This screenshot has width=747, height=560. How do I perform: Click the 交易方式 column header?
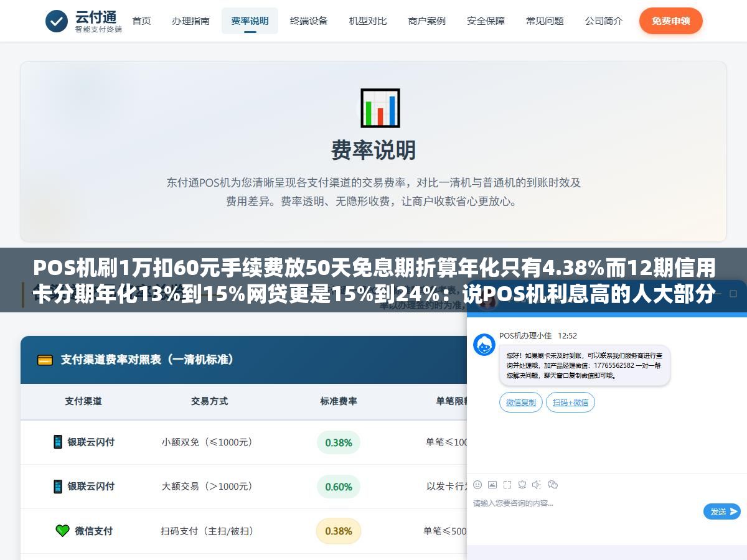(x=209, y=401)
